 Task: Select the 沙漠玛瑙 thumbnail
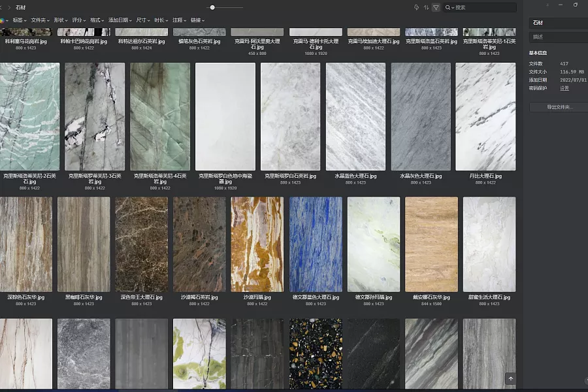tap(257, 244)
